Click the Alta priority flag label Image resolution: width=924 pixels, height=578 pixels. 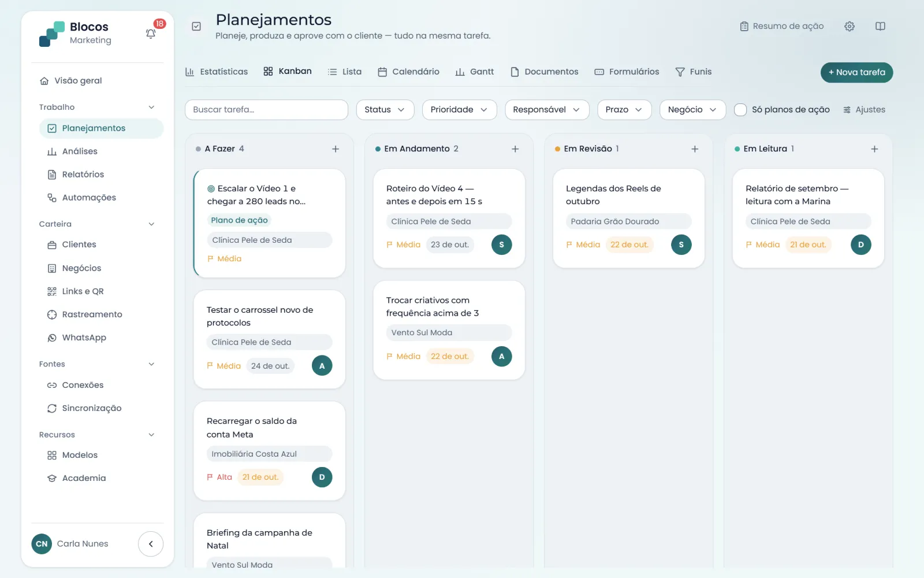(x=219, y=477)
